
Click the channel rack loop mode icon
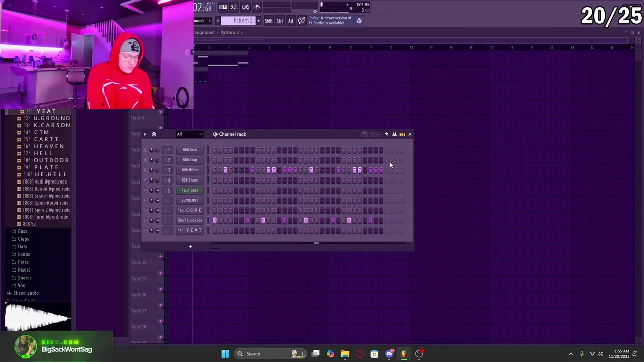click(x=154, y=134)
